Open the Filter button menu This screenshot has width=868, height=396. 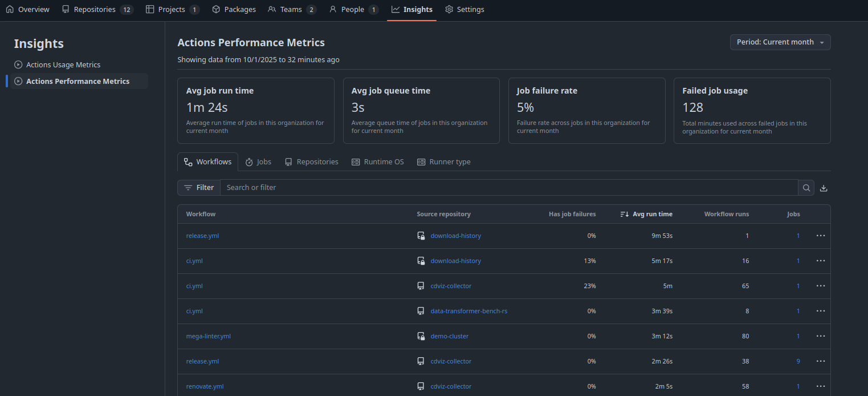199,188
